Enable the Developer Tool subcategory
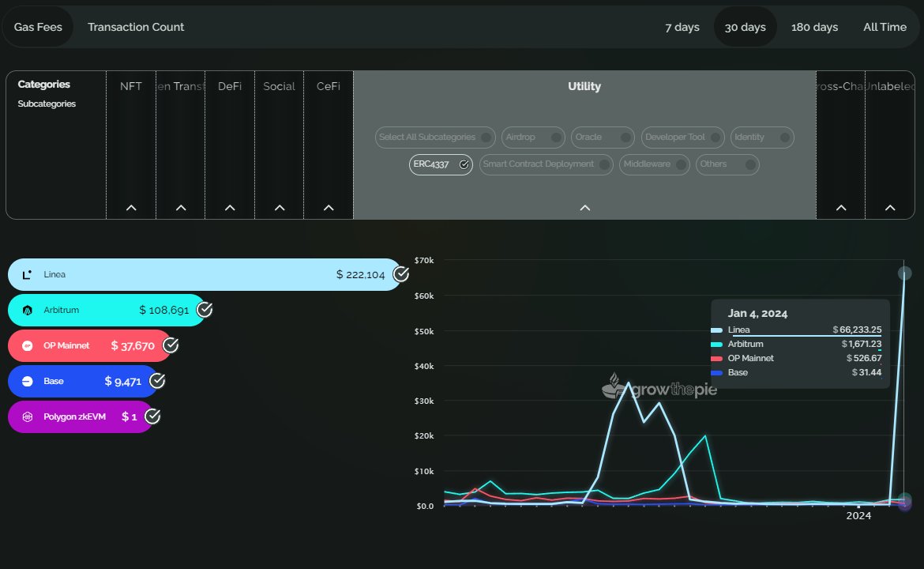The height and width of the screenshot is (569, 924). coord(682,138)
